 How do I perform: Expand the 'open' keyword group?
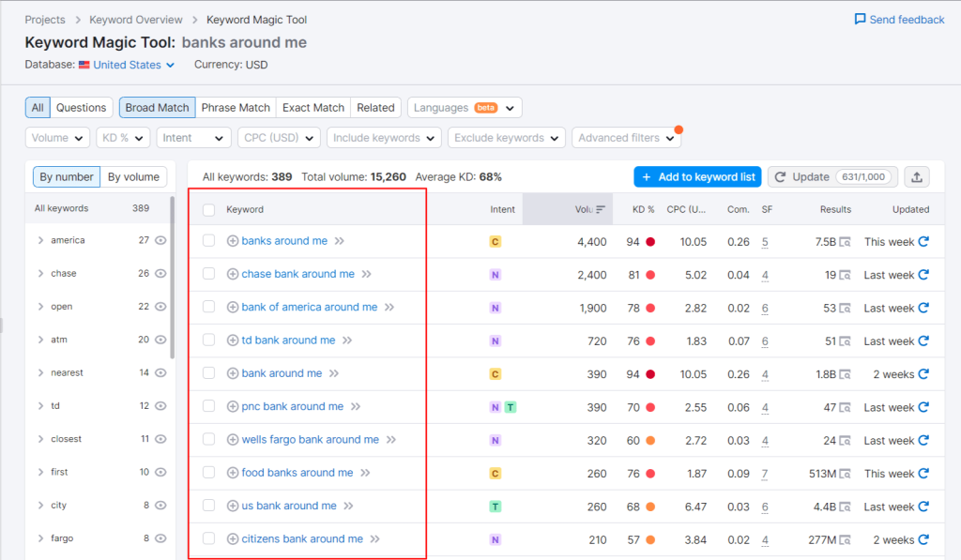[40, 307]
